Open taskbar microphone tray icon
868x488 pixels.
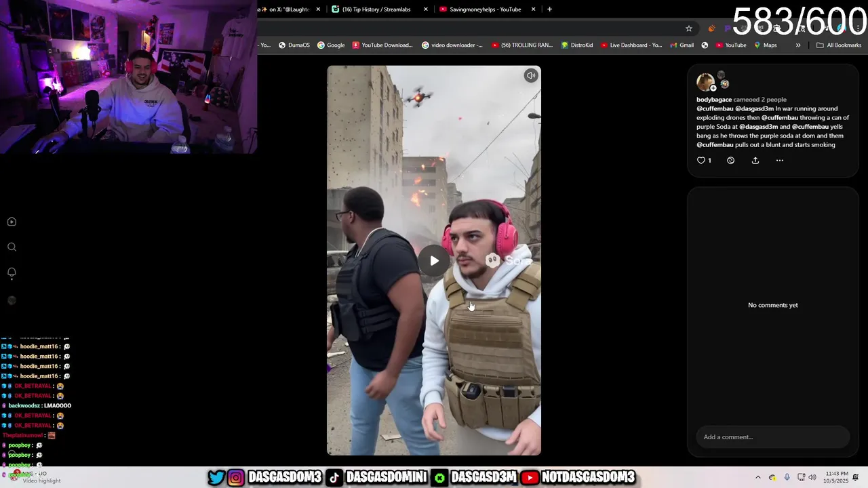click(x=787, y=477)
